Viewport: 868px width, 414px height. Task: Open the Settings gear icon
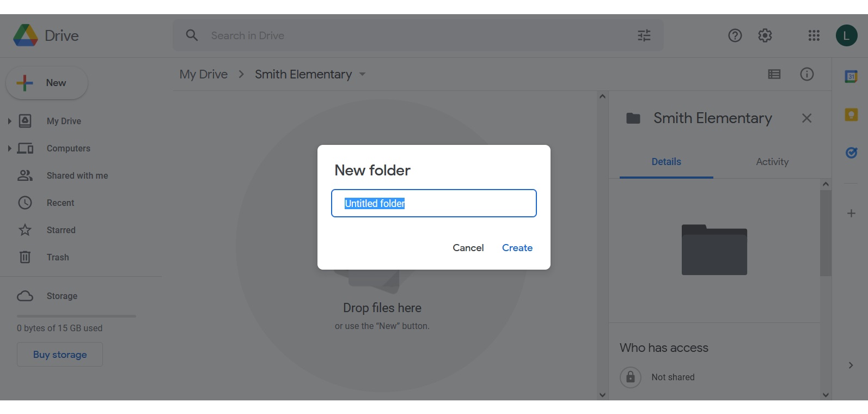(x=765, y=35)
